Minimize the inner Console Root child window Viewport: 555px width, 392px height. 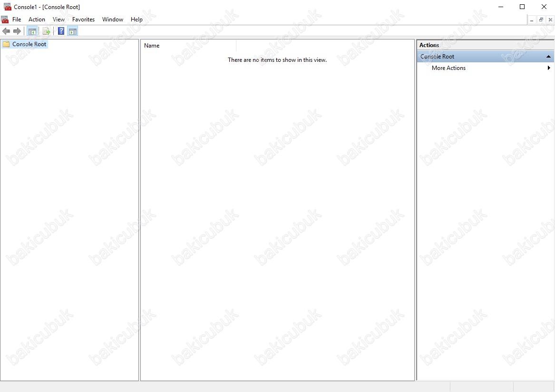[532, 20]
